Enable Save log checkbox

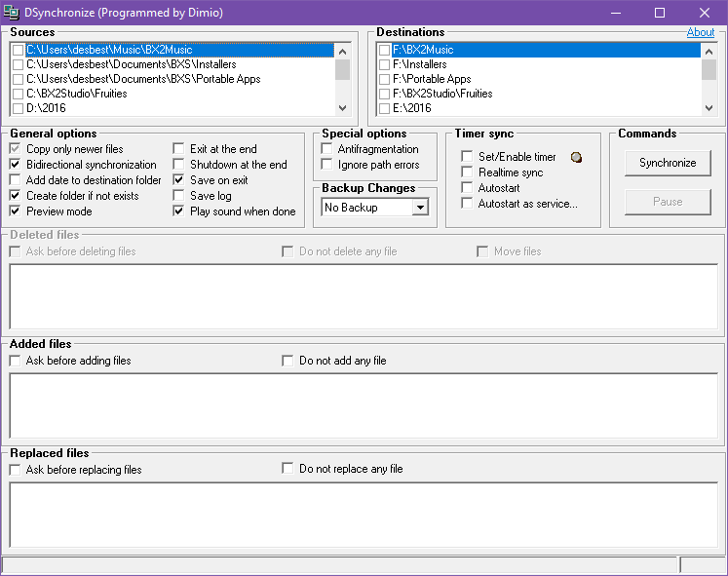(178, 195)
